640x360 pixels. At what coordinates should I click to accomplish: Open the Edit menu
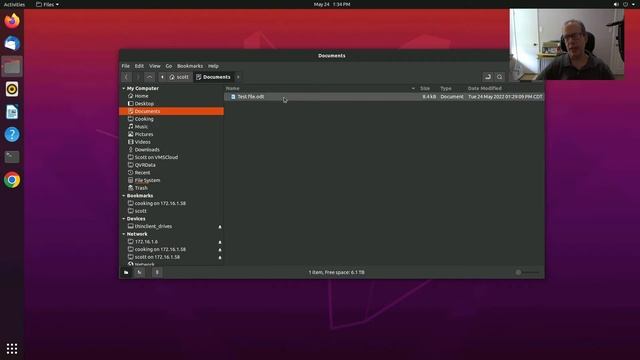tap(139, 66)
